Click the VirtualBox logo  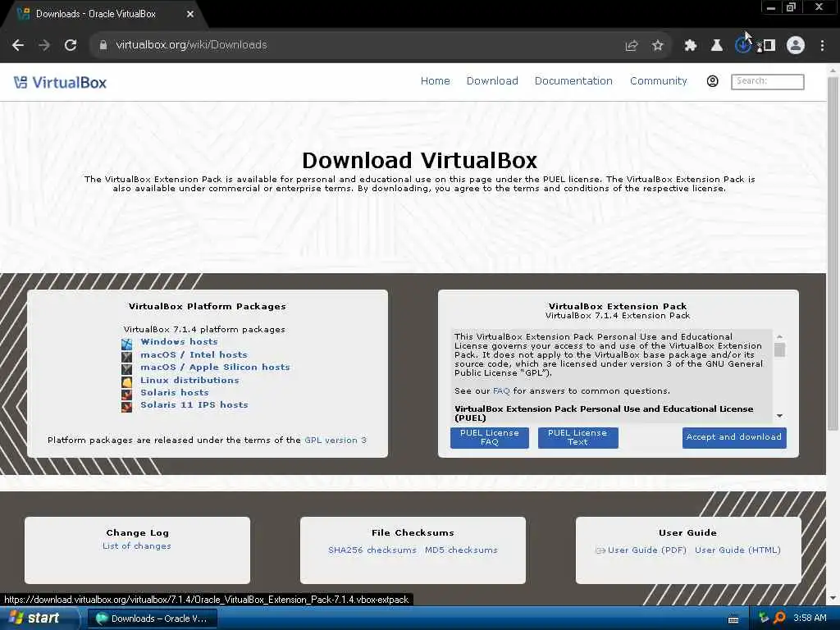pos(60,83)
